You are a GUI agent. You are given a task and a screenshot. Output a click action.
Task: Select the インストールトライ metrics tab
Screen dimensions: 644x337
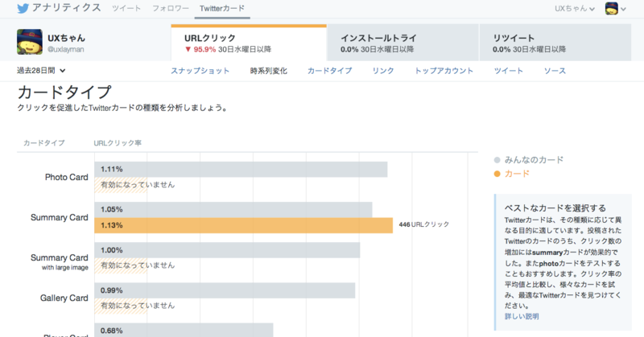[403, 43]
